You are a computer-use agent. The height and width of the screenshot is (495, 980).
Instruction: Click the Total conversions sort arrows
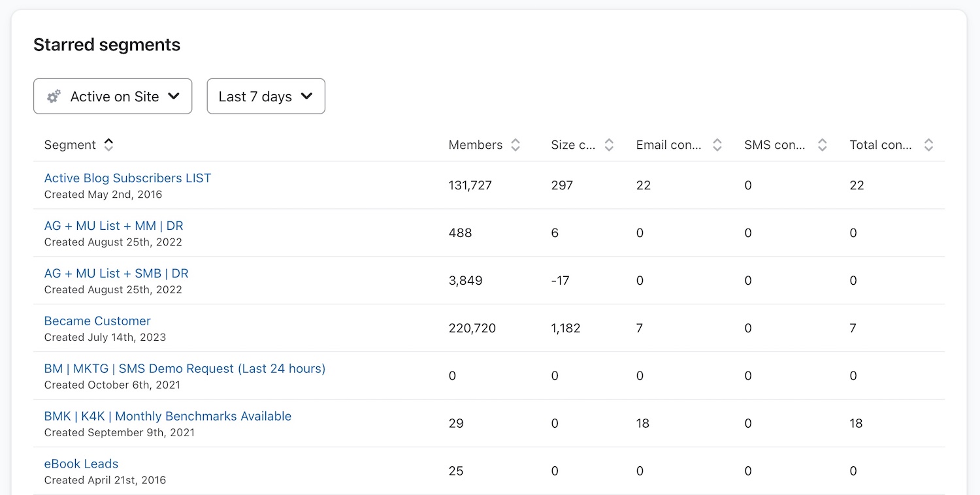(x=928, y=145)
